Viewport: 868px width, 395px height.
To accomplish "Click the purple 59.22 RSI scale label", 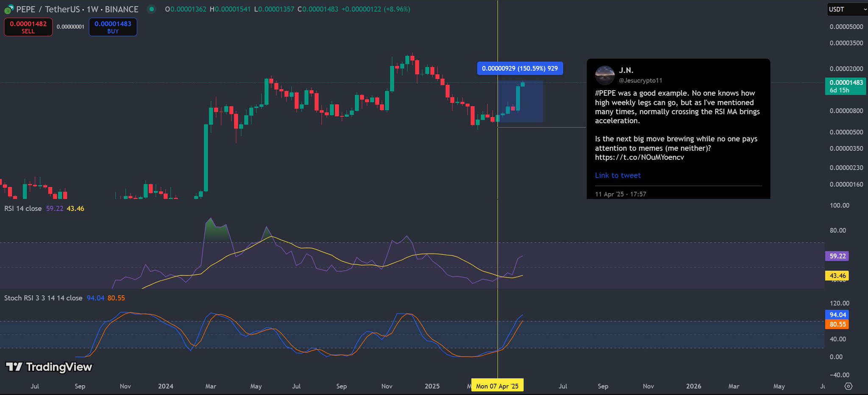I will [x=837, y=256].
